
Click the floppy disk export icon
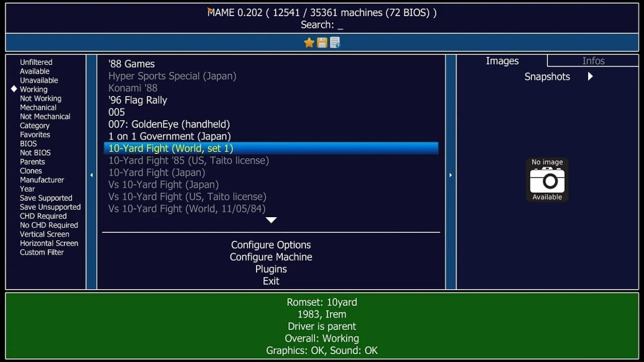[322, 43]
